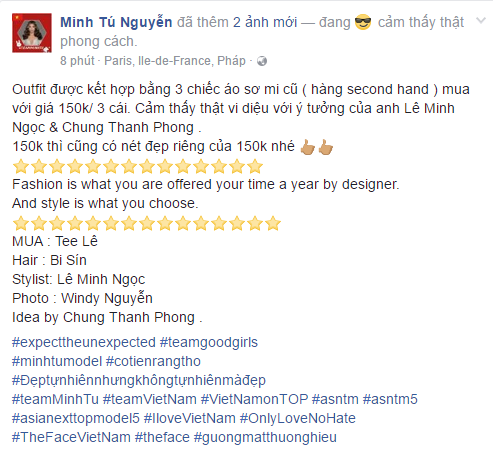The height and width of the screenshot is (449, 493).
Task: Click the Minh Tú Nguyễn profile picture
Action: (x=32, y=33)
